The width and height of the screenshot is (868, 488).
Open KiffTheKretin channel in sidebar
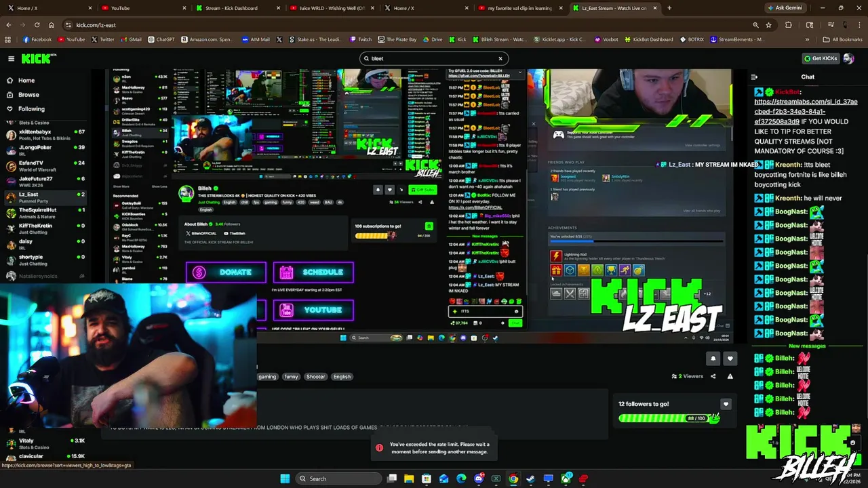[45, 228]
